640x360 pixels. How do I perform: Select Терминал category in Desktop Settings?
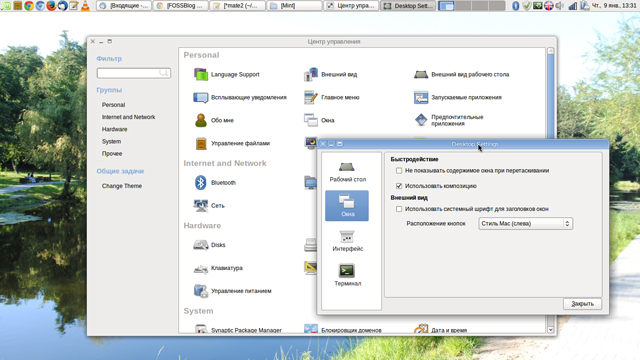[347, 276]
